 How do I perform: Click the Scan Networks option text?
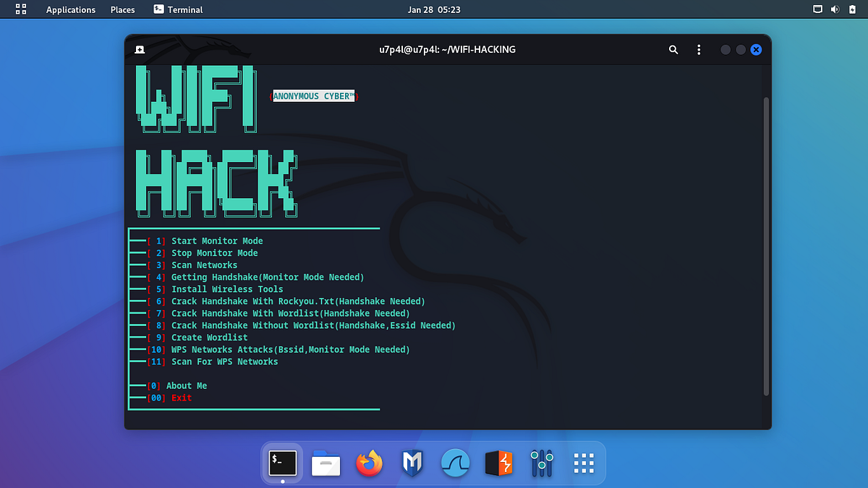(205, 265)
